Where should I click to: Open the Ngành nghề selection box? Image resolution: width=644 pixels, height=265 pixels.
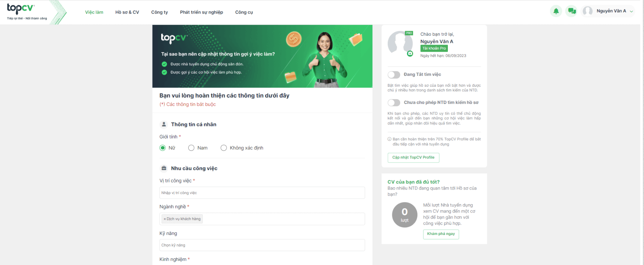[x=262, y=219]
